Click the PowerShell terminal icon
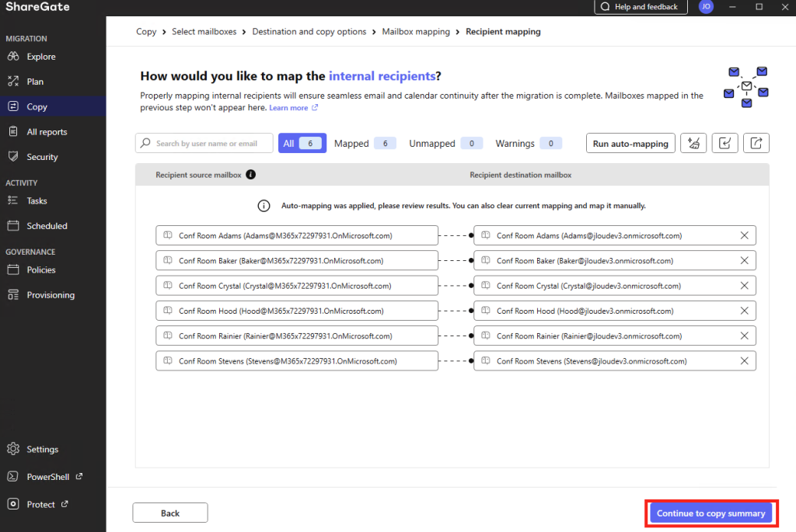The height and width of the screenshot is (532, 796). 13,476
